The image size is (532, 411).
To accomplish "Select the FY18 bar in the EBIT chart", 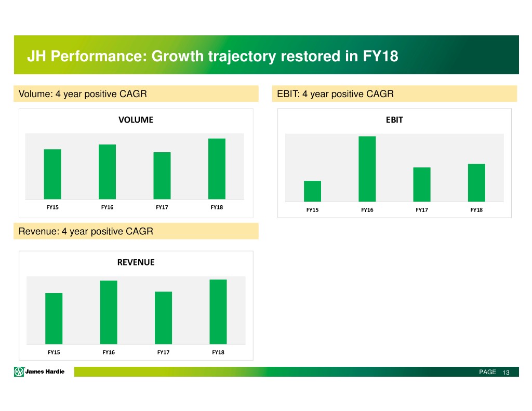I will (476, 183).
